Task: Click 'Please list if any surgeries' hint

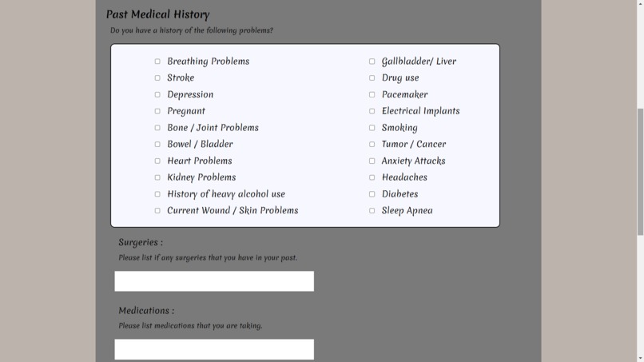Action: click(x=208, y=257)
